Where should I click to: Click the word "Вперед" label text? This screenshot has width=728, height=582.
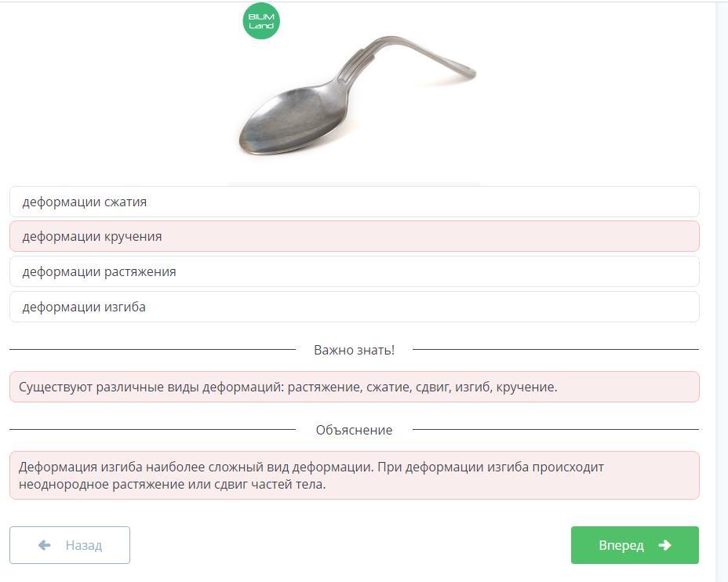[621, 545]
